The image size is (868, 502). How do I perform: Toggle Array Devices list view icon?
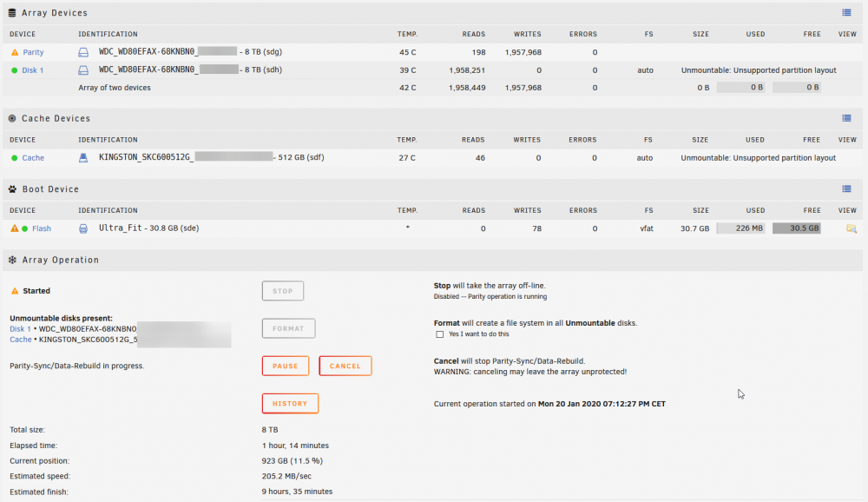pyautogui.click(x=846, y=13)
